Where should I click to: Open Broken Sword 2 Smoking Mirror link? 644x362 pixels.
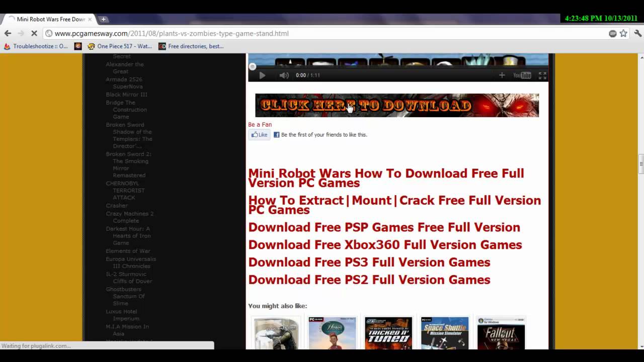[128, 164]
